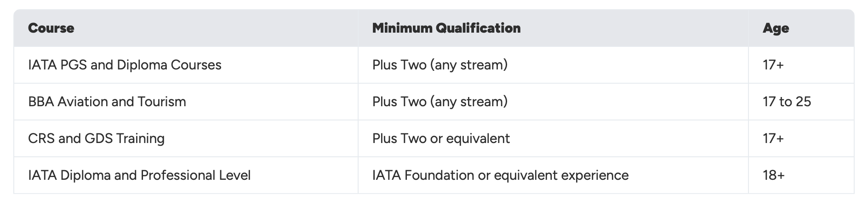This screenshot has width=868, height=206.
Task: Select the IATA PGS and Diploma Courses cell
Action: tap(125, 65)
